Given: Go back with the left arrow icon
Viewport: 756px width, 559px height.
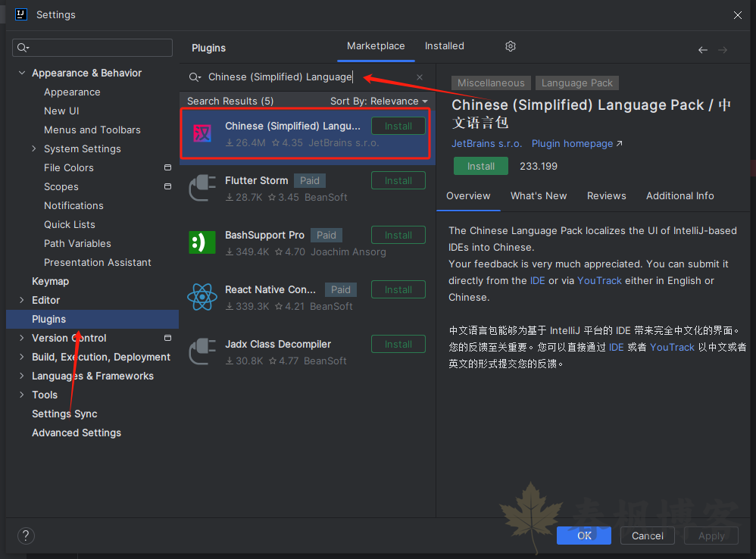Looking at the screenshot, I should pos(703,50).
